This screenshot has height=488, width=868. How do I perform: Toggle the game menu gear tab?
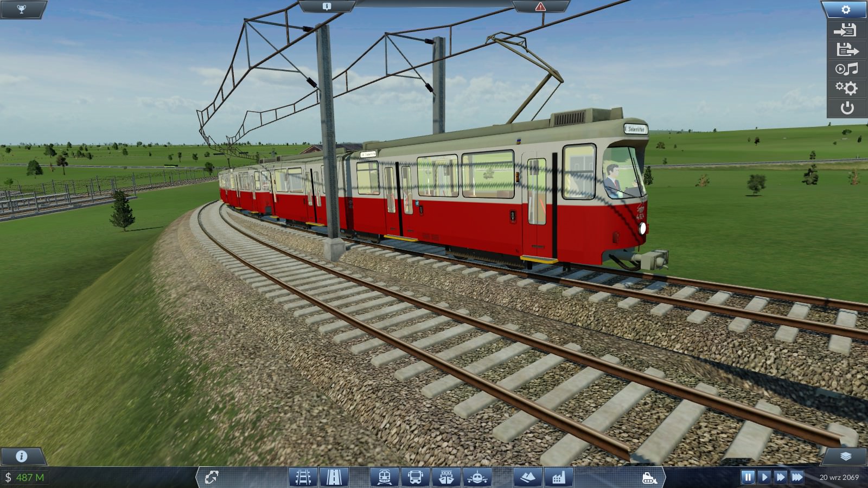845,9
